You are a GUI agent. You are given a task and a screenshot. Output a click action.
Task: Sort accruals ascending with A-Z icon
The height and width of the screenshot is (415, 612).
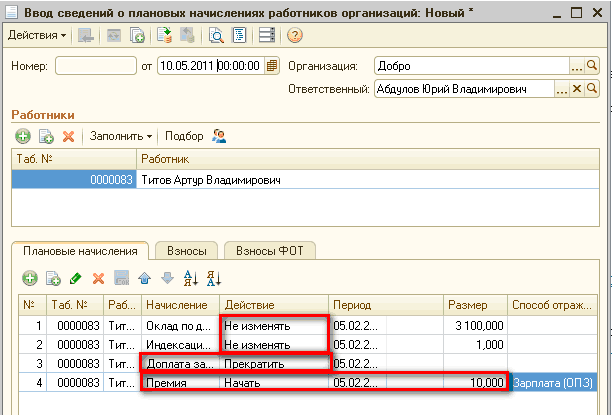coord(190,279)
